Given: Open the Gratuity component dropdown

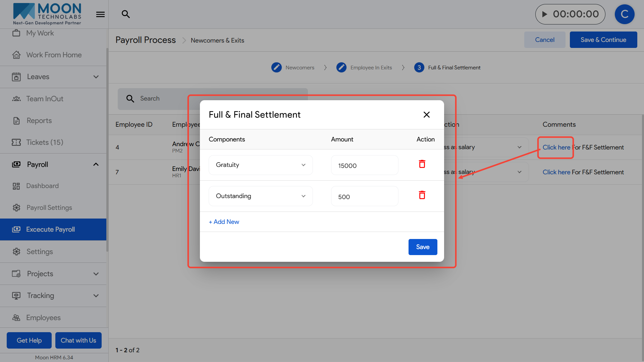Looking at the screenshot, I should click(261, 165).
